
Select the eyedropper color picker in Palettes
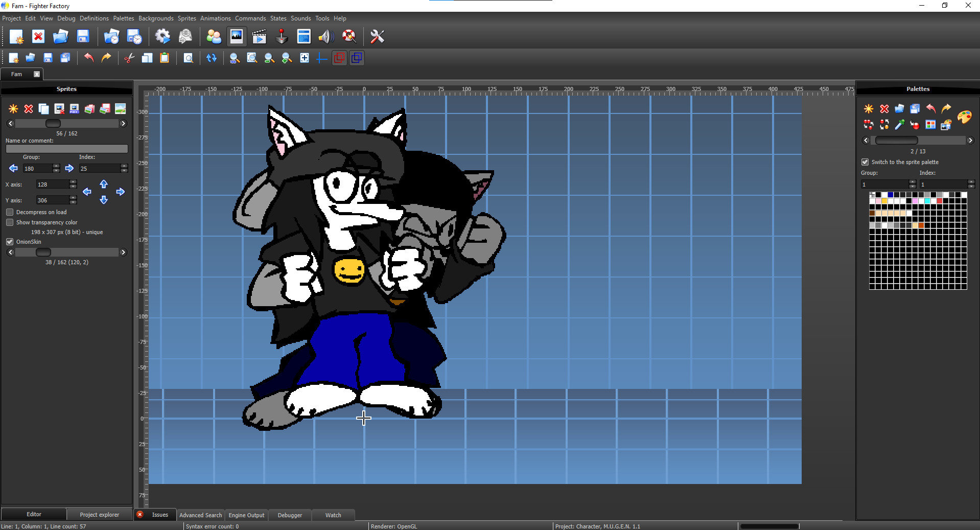tap(900, 125)
